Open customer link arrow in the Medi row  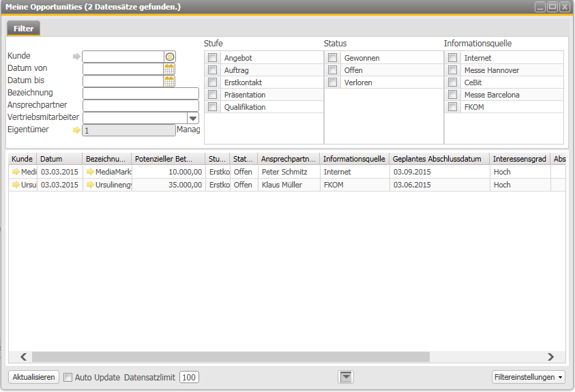[x=16, y=171]
